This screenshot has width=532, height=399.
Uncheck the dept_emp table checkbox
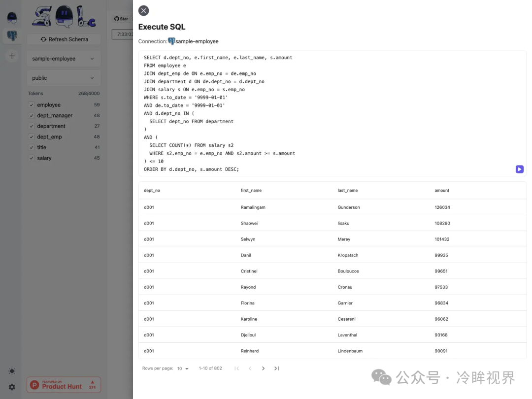point(31,137)
